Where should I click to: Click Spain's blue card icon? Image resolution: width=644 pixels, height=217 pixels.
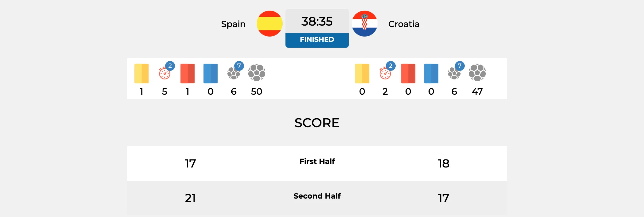coord(210,73)
